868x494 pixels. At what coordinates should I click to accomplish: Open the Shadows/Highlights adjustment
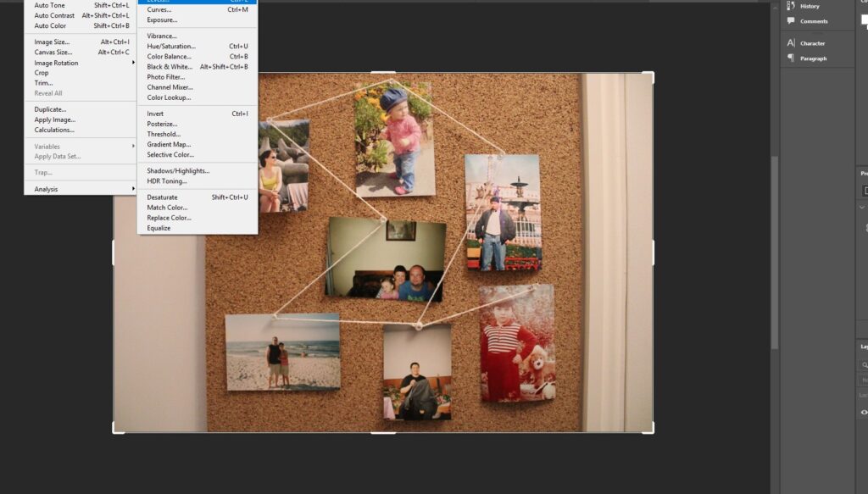click(x=197, y=171)
